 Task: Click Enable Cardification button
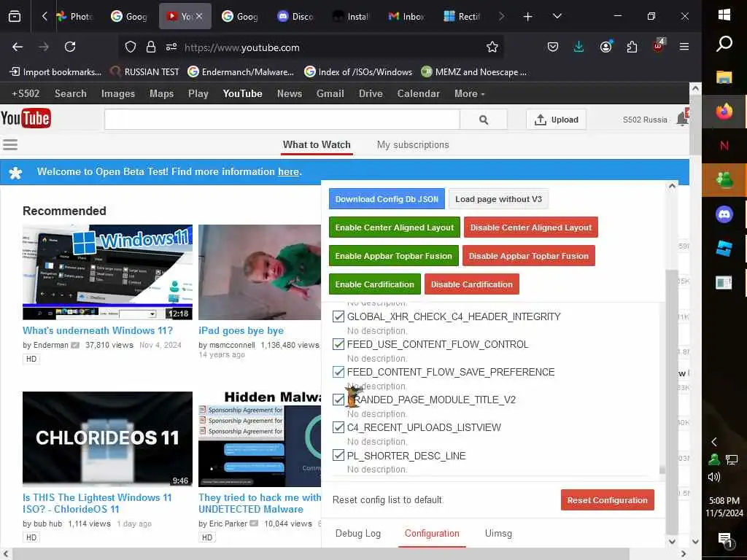(374, 284)
